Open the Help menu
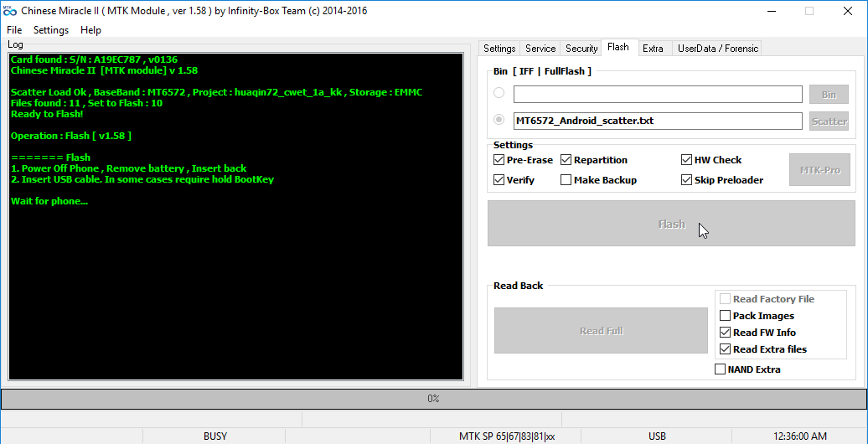The height and width of the screenshot is (444, 868). (90, 30)
